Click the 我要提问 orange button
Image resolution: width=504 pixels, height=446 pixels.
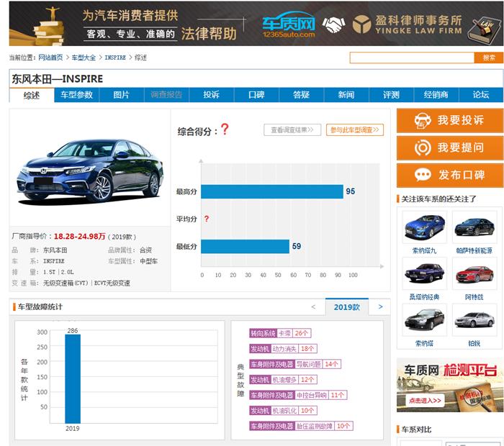tap(450, 148)
